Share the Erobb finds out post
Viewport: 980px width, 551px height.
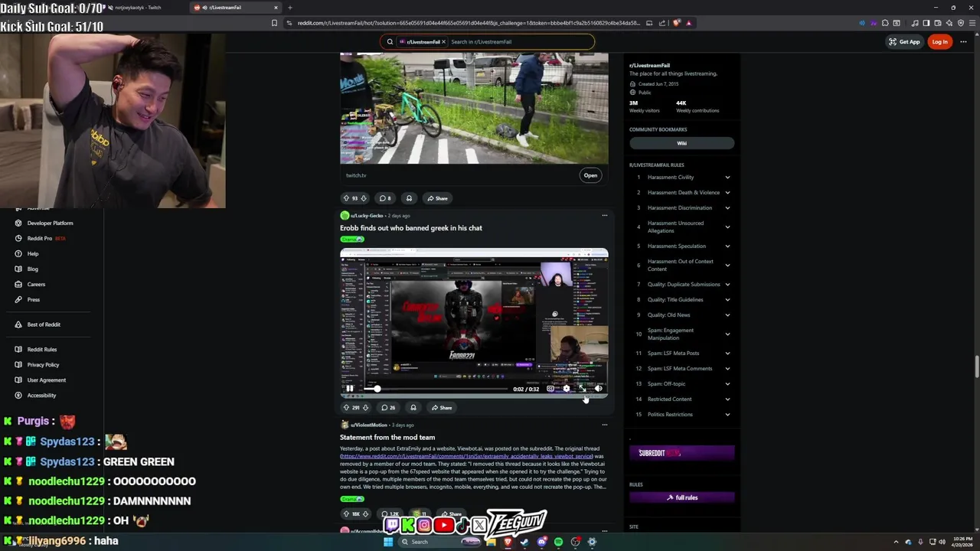point(442,408)
